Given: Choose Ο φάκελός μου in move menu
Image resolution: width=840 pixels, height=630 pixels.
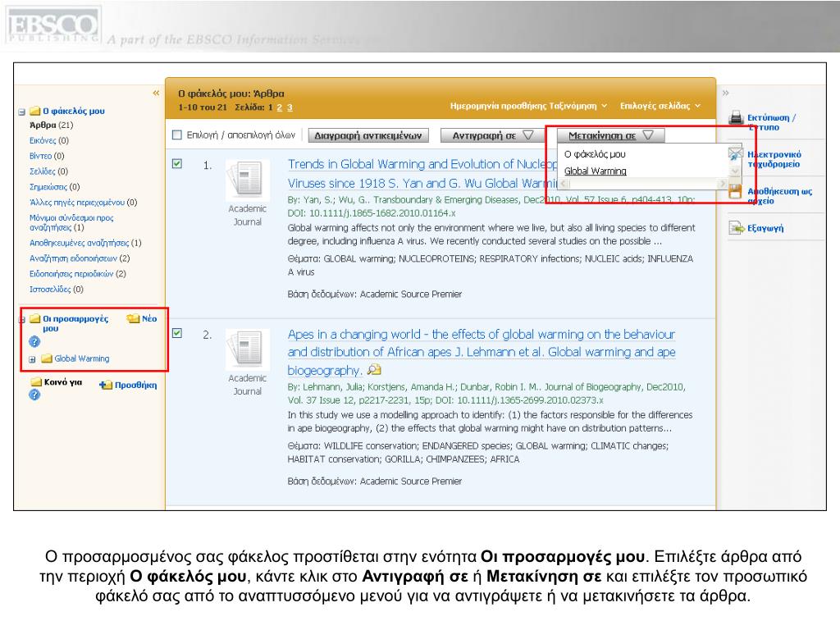Looking at the screenshot, I should 595,154.
